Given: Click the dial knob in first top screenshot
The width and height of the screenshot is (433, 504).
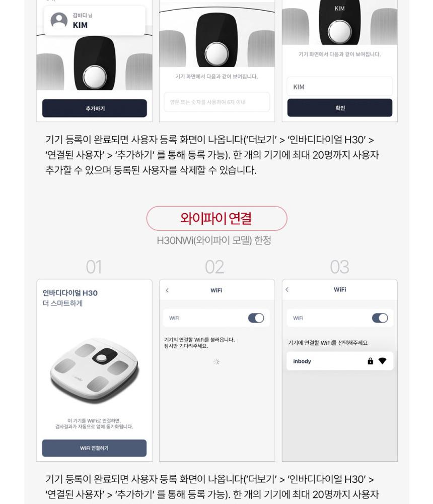Looking at the screenshot, I should click(x=95, y=77).
